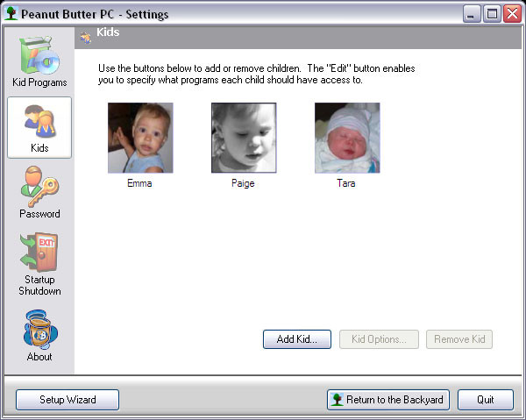
Task: Select Emma's photo
Action: [x=140, y=138]
